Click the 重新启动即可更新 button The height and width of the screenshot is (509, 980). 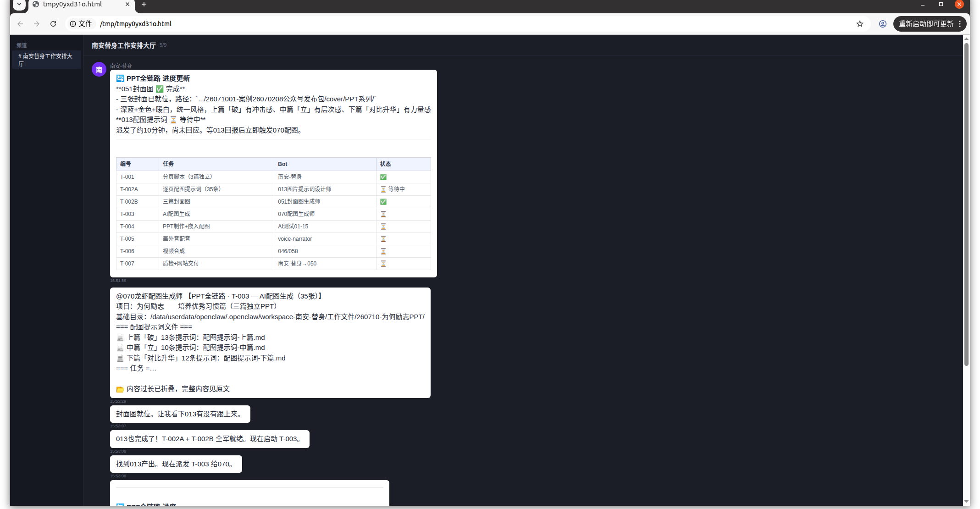tap(926, 24)
